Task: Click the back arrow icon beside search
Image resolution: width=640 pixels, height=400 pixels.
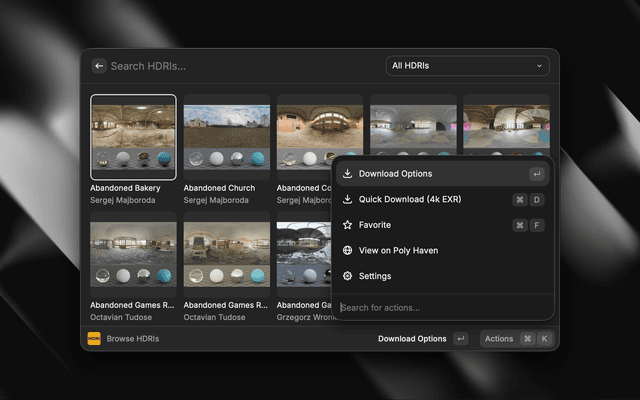Action: (x=99, y=66)
